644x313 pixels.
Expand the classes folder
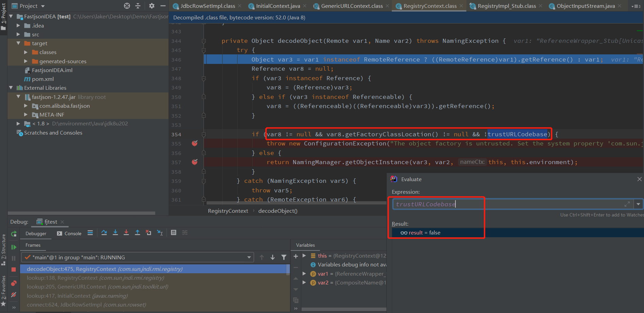pyautogui.click(x=26, y=52)
